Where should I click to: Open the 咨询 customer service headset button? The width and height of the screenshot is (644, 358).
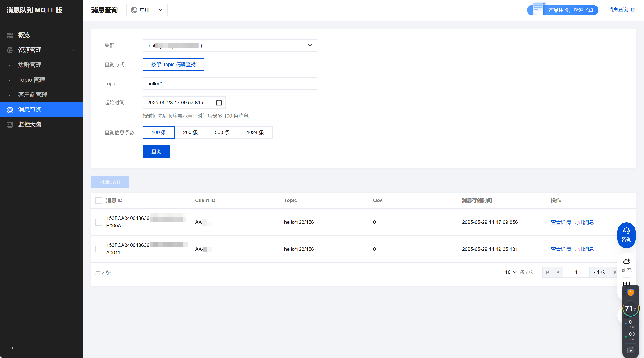pos(626,235)
